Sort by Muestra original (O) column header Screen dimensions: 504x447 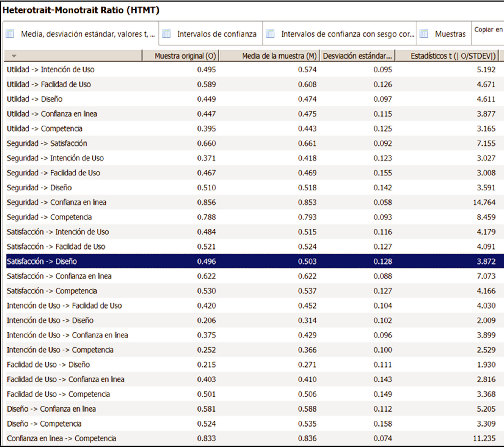[x=185, y=56]
